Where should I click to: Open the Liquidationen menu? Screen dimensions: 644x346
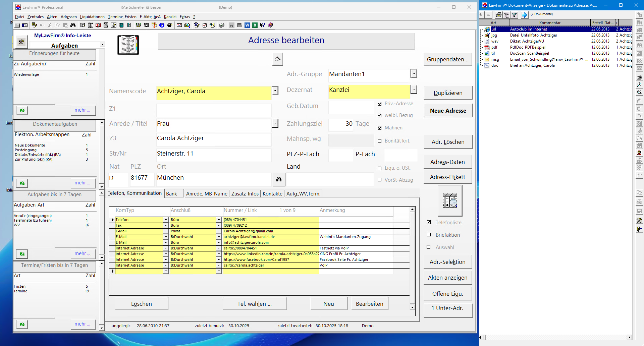click(x=92, y=17)
